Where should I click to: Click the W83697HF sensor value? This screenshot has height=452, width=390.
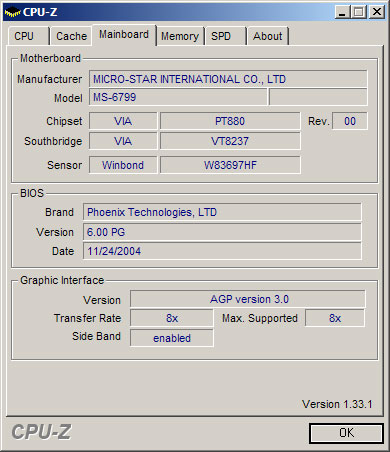[x=230, y=165]
